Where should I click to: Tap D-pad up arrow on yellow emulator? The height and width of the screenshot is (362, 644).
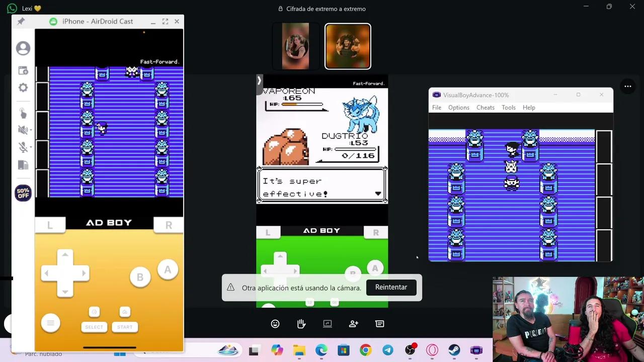[x=65, y=256]
